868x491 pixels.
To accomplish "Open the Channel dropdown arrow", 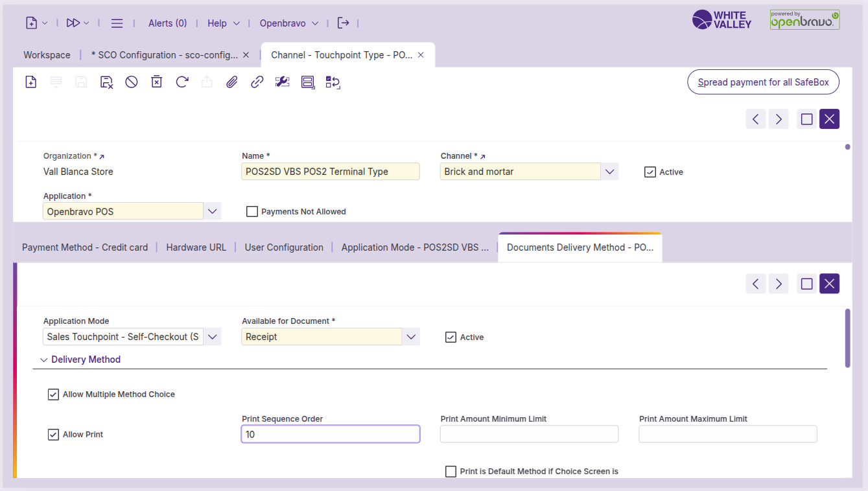I will 609,172.
